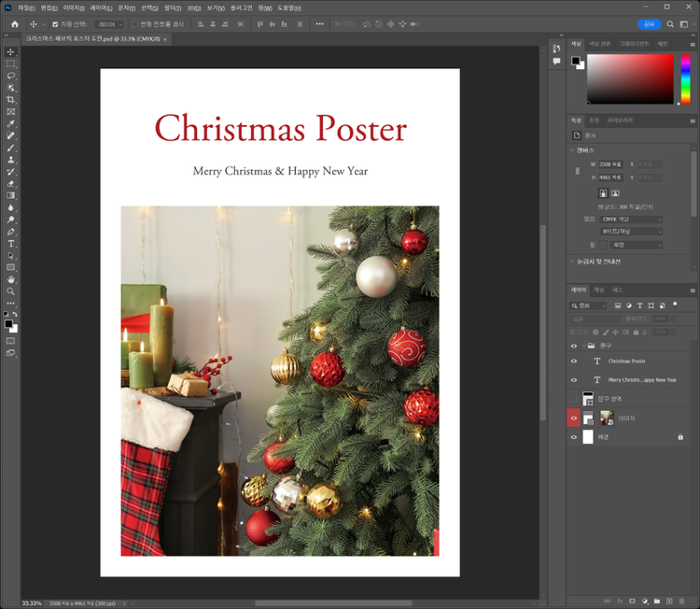The image size is (700, 609).
Task: Select the Brush tool
Action: coord(11,148)
